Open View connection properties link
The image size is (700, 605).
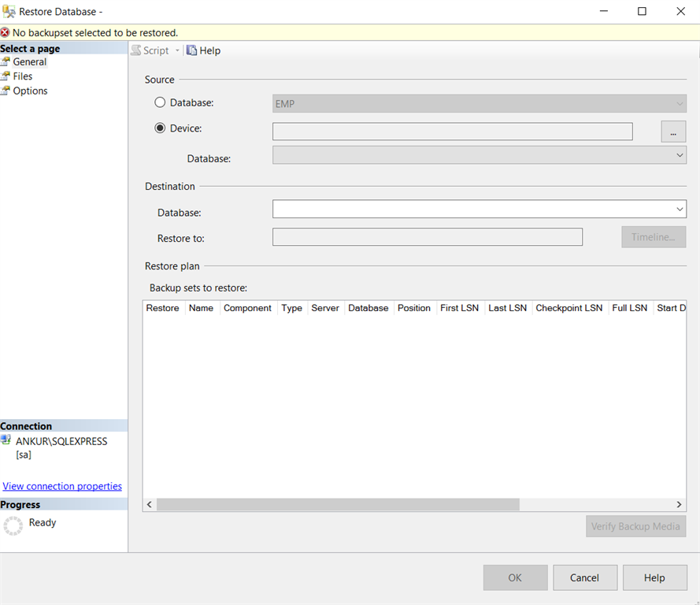click(61, 486)
